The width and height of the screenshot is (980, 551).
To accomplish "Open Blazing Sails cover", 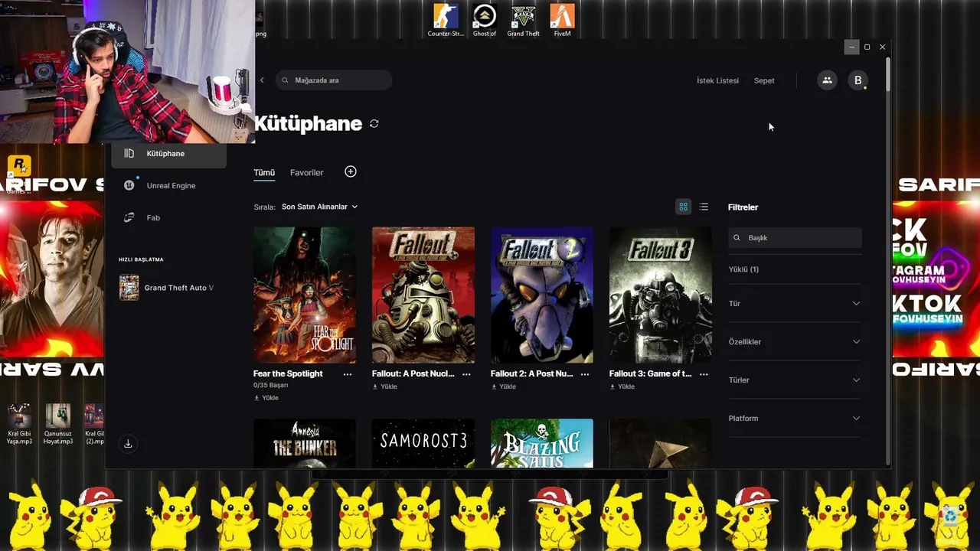I will coord(542,443).
